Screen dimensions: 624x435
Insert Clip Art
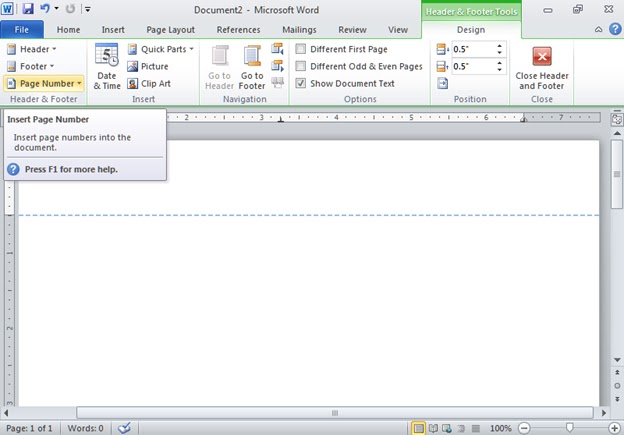point(149,84)
